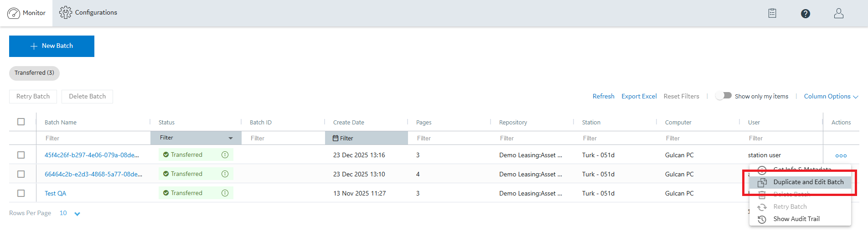Click the Refresh link
This screenshot has width=868, height=237.
point(603,96)
